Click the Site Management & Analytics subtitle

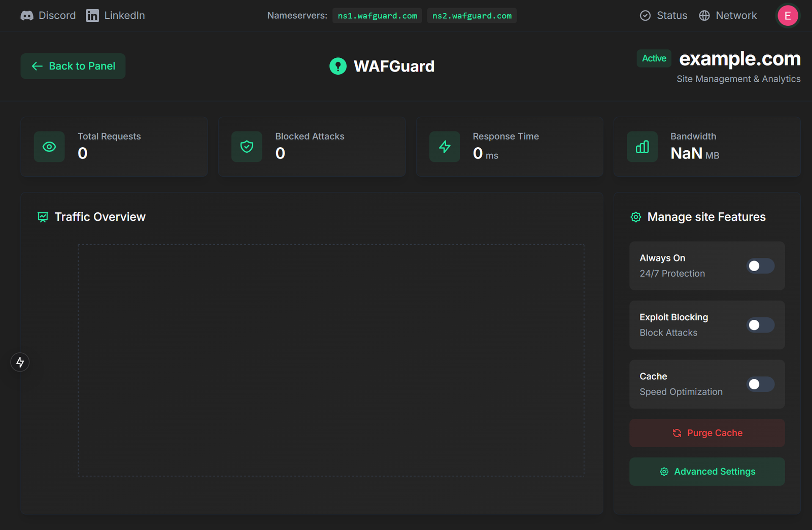pos(738,79)
